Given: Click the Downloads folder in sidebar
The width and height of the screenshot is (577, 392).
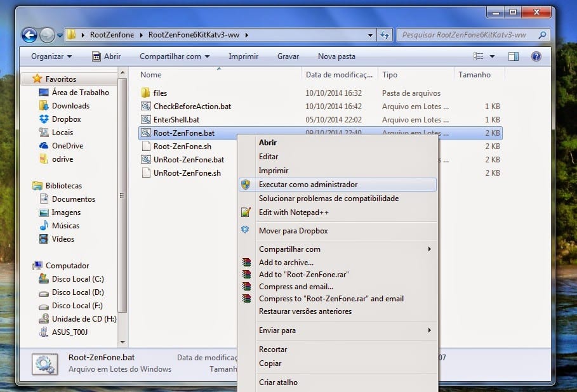Looking at the screenshot, I should coord(70,106).
